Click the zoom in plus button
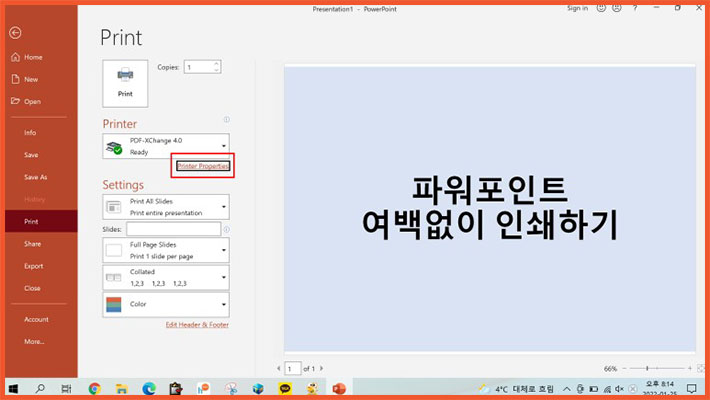The height and width of the screenshot is (400, 710). (x=689, y=368)
